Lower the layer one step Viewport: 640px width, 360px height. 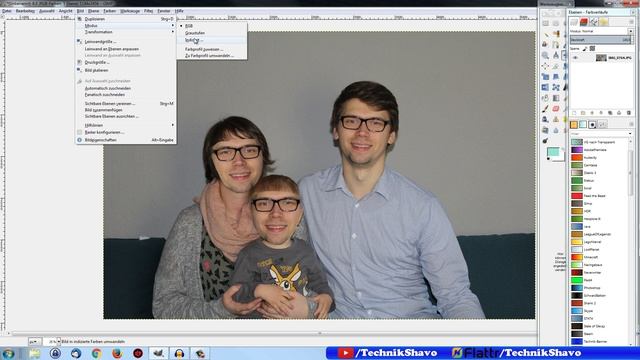tap(601, 113)
